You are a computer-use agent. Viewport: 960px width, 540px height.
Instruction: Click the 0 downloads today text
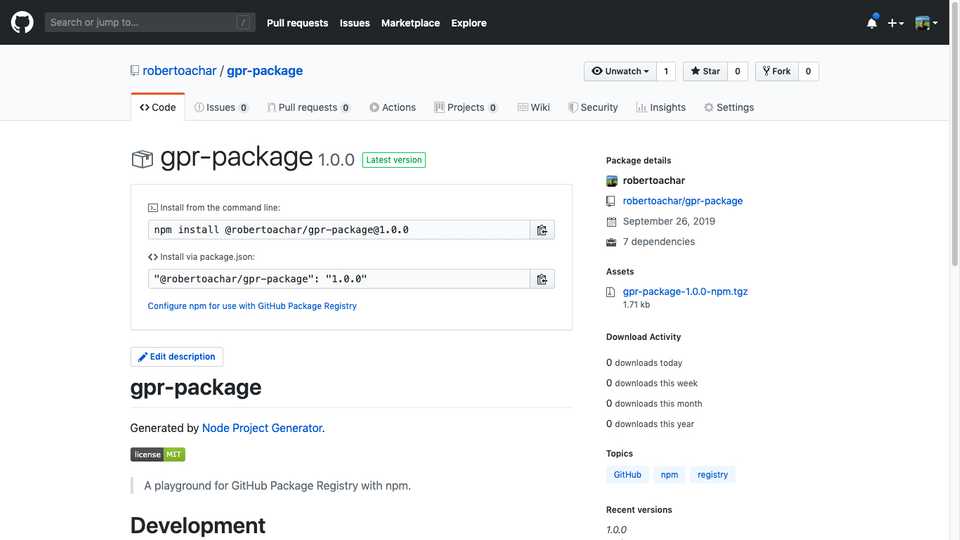[x=644, y=362]
